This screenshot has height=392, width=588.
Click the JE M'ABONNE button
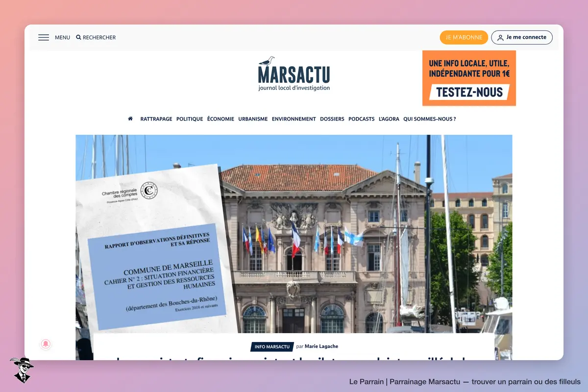tap(464, 37)
